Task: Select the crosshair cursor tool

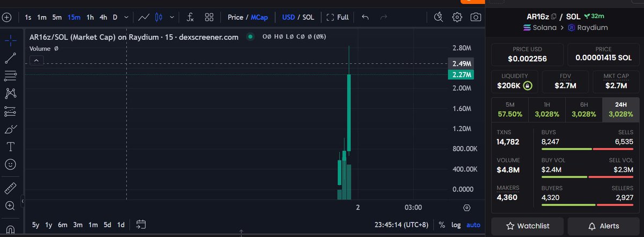Action: [10, 41]
